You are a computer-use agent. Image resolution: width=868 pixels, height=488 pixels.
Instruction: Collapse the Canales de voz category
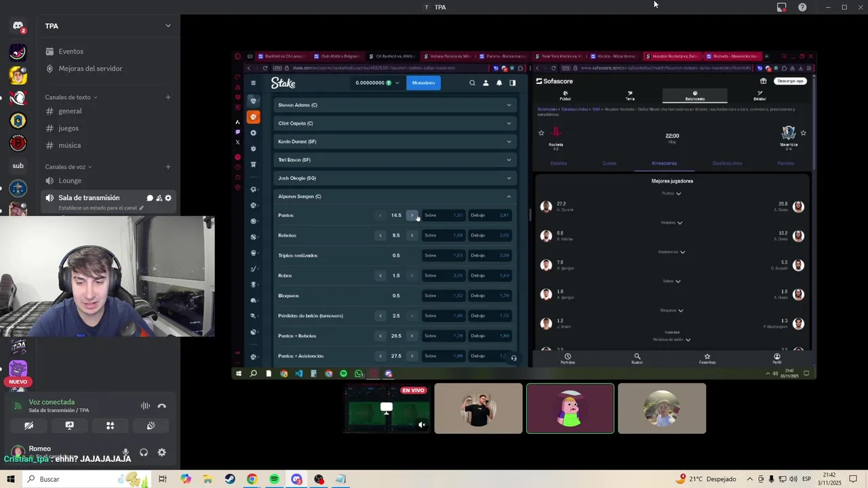(x=68, y=167)
